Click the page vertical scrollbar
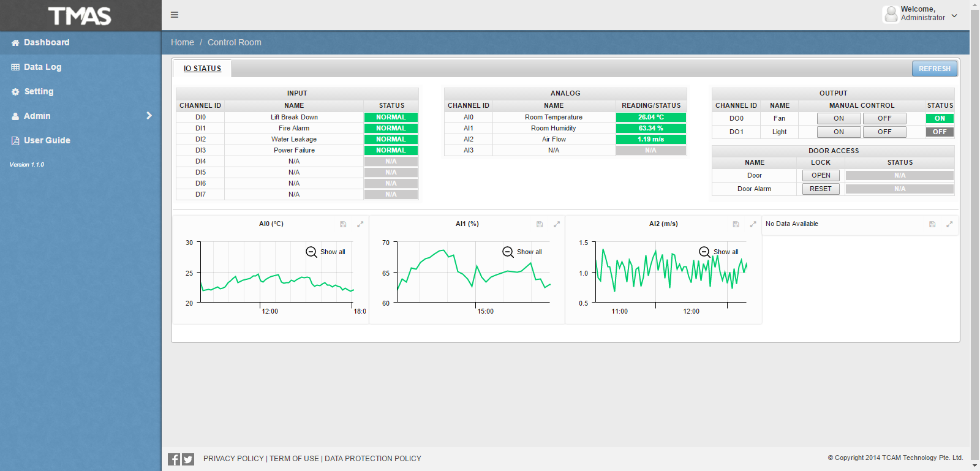The width and height of the screenshot is (980, 471). click(974, 233)
